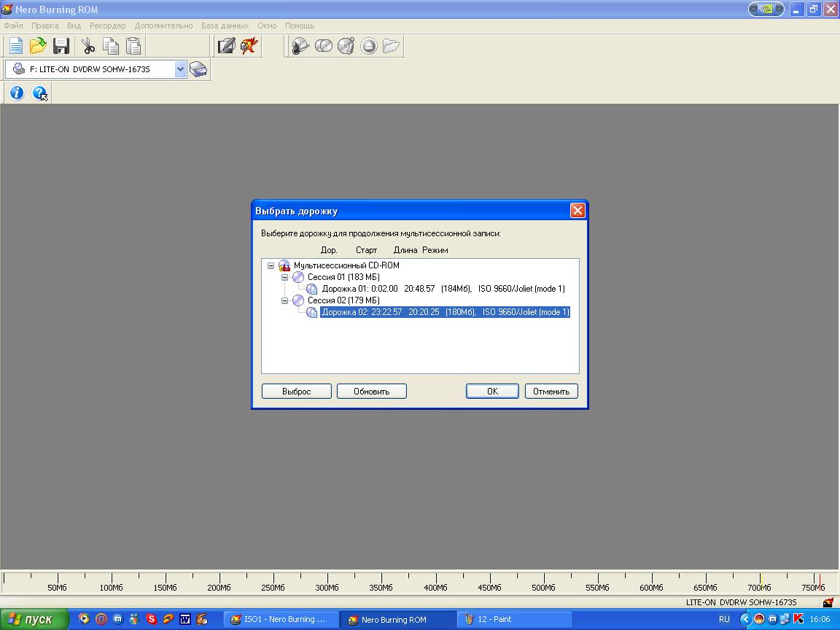This screenshot has height=630, width=840.
Task: Open the Окно menu
Action: tap(267, 26)
